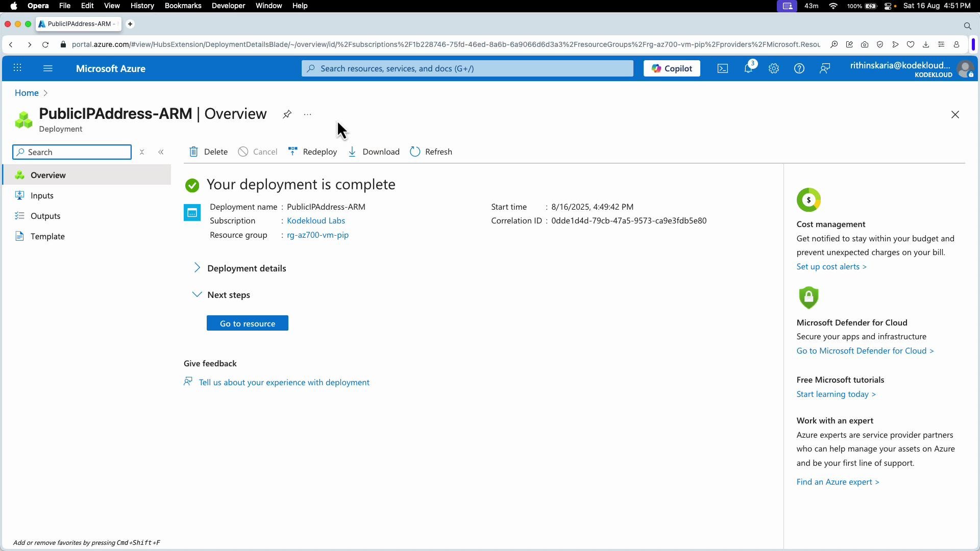The height and width of the screenshot is (551, 980).
Task: Open portal settings gear
Action: tap(774, 68)
